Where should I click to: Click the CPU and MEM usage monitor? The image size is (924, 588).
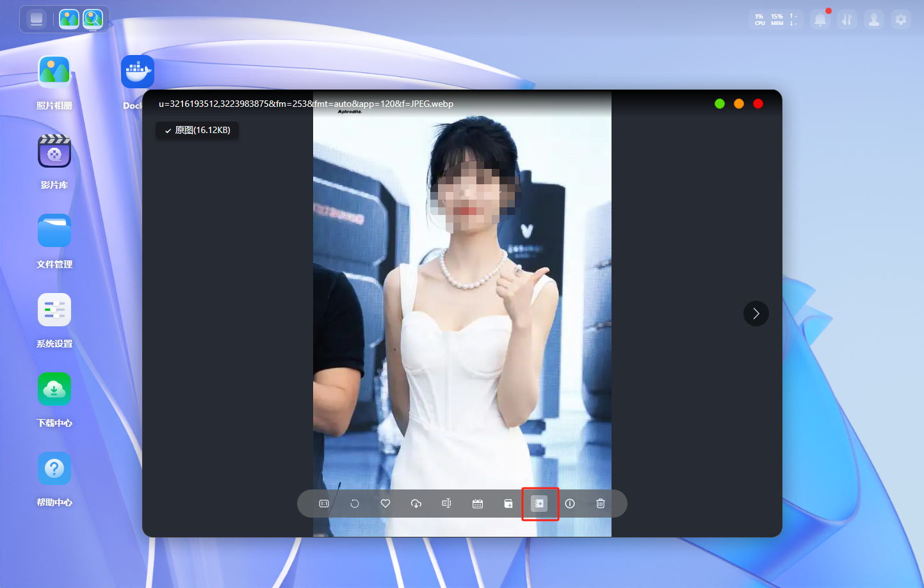tap(776, 20)
